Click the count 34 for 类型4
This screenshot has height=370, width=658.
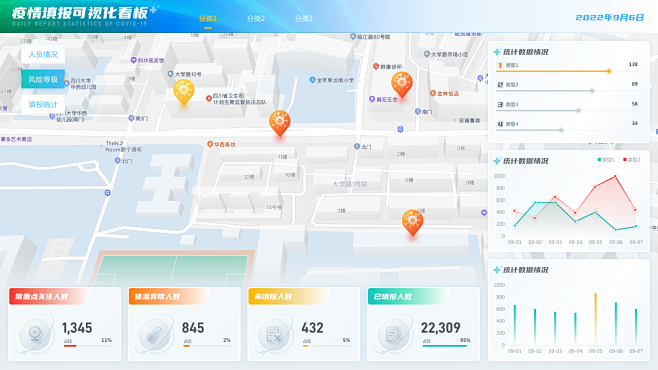(x=634, y=123)
